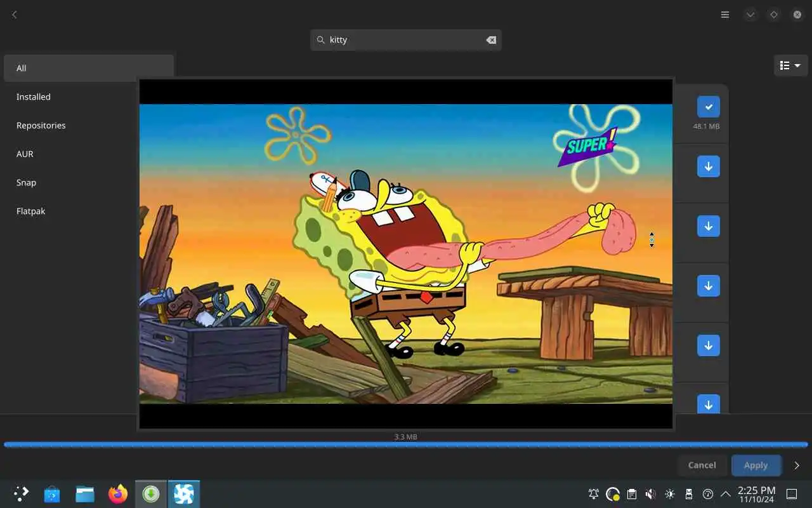Image resolution: width=812 pixels, height=508 pixels.
Task: Click the SpongeBob preview image
Action: (x=406, y=254)
